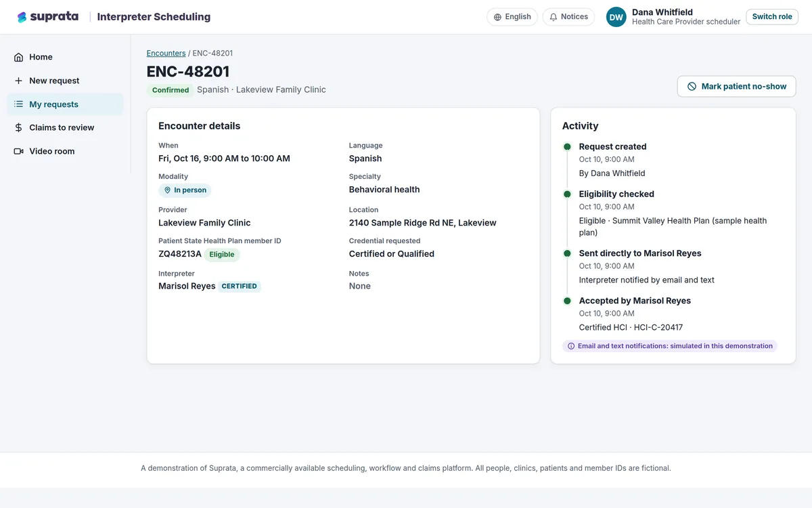Open the English language selector
The height and width of the screenshot is (508, 812).
[x=512, y=17]
